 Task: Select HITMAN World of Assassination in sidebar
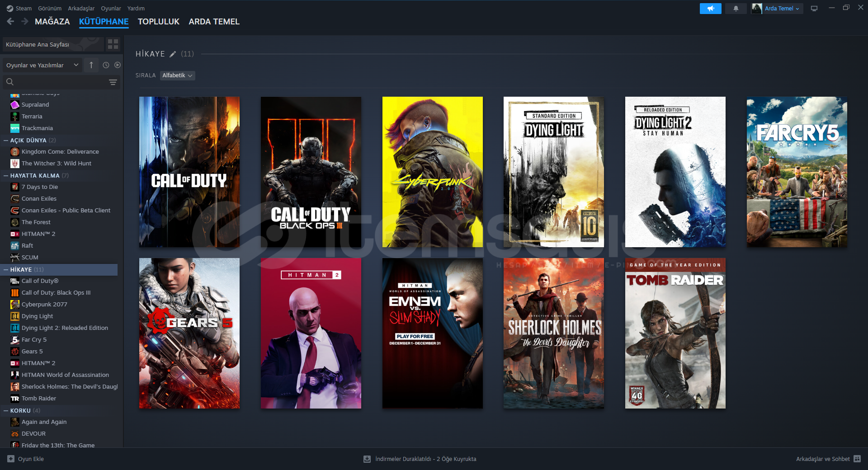point(65,375)
